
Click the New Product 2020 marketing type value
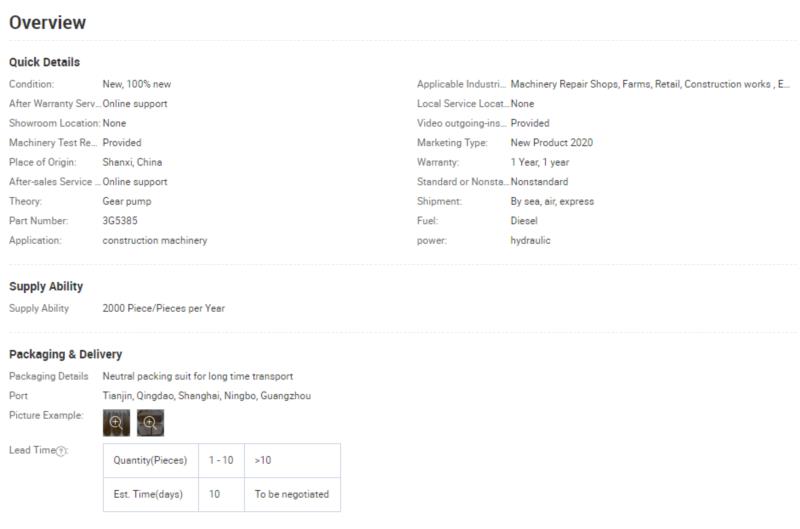point(552,143)
